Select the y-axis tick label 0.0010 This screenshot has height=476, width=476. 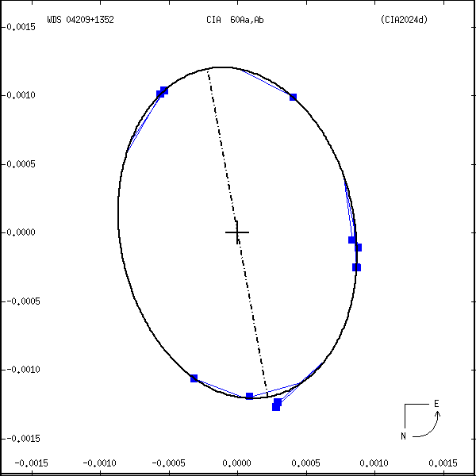coord(21,95)
